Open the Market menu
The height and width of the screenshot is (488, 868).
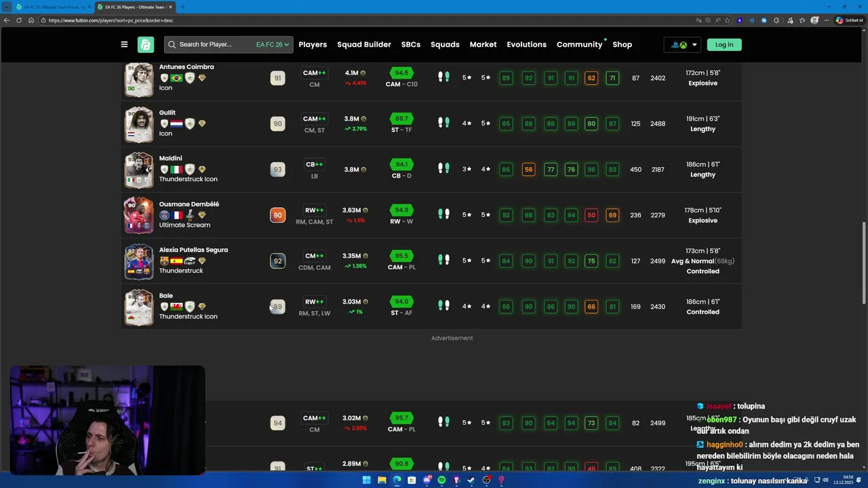(483, 45)
